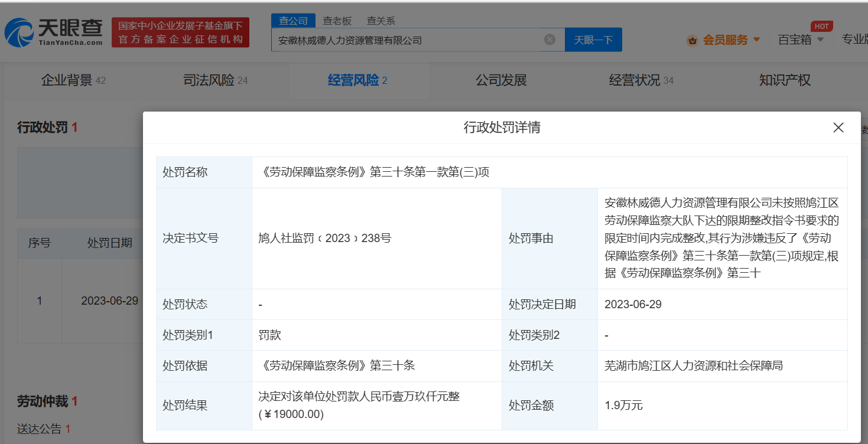
Task: Click the TianYanCha logo
Action: click(x=54, y=32)
